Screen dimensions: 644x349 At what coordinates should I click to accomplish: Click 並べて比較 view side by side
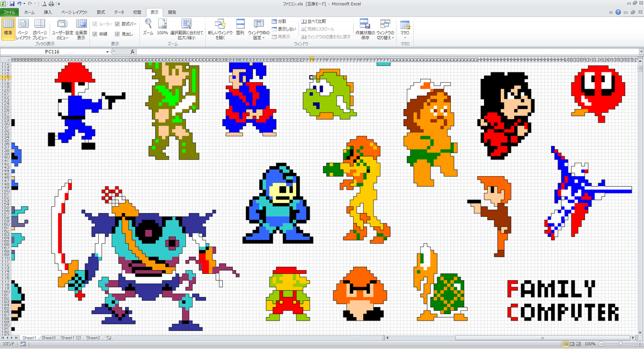313,21
